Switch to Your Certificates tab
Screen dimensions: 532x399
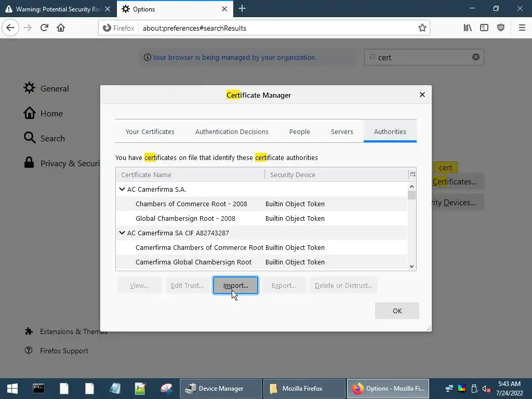pyautogui.click(x=150, y=131)
